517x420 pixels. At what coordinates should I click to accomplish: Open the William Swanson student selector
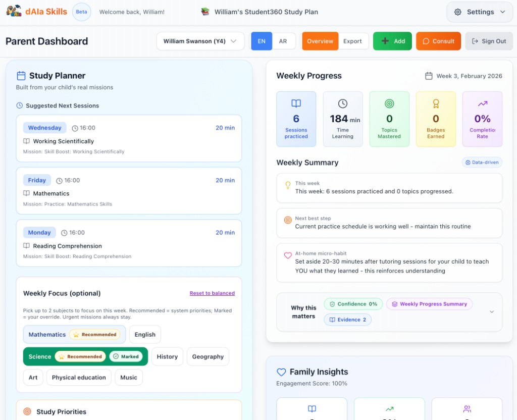pyautogui.click(x=200, y=41)
